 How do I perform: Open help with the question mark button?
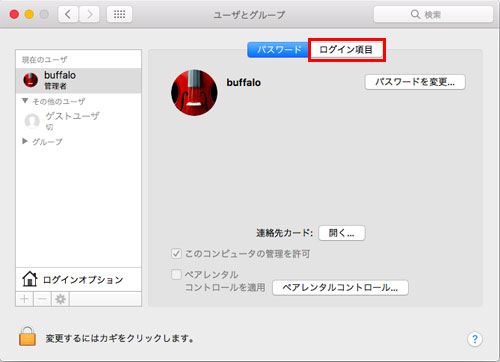point(475,339)
